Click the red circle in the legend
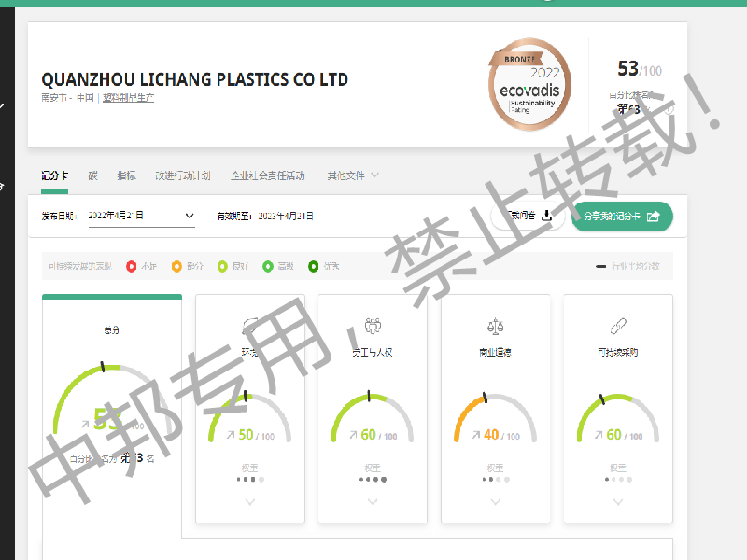Viewport: 747px width, 560px height. pyautogui.click(x=131, y=266)
